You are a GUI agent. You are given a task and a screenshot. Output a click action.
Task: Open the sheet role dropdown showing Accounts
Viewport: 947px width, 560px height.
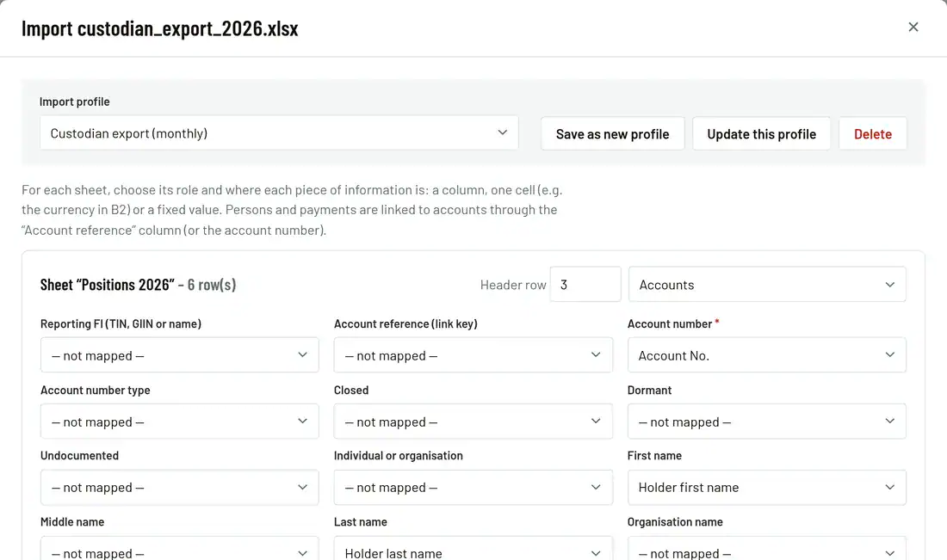(767, 284)
